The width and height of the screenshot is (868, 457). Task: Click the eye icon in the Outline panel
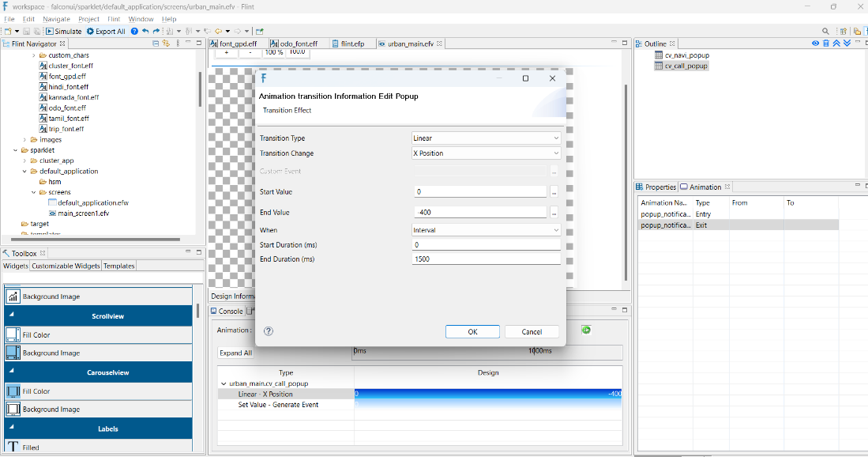click(x=815, y=43)
